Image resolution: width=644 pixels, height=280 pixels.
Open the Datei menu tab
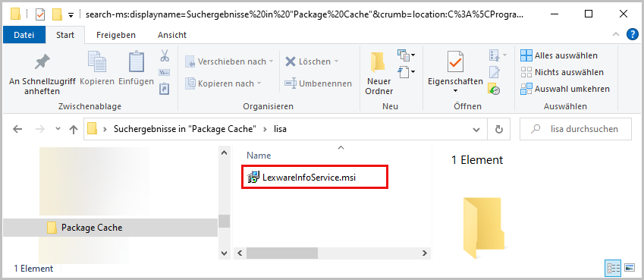[x=24, y=36]
